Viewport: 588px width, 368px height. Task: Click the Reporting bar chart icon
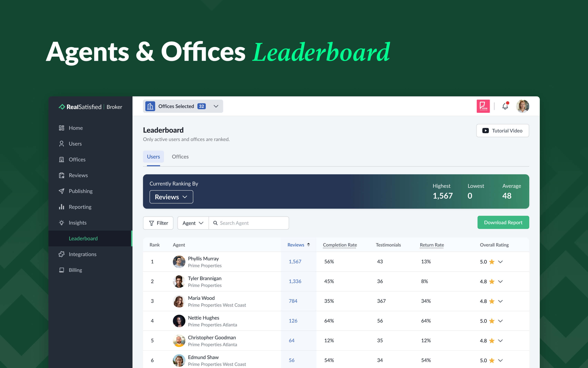click(62, 207)
